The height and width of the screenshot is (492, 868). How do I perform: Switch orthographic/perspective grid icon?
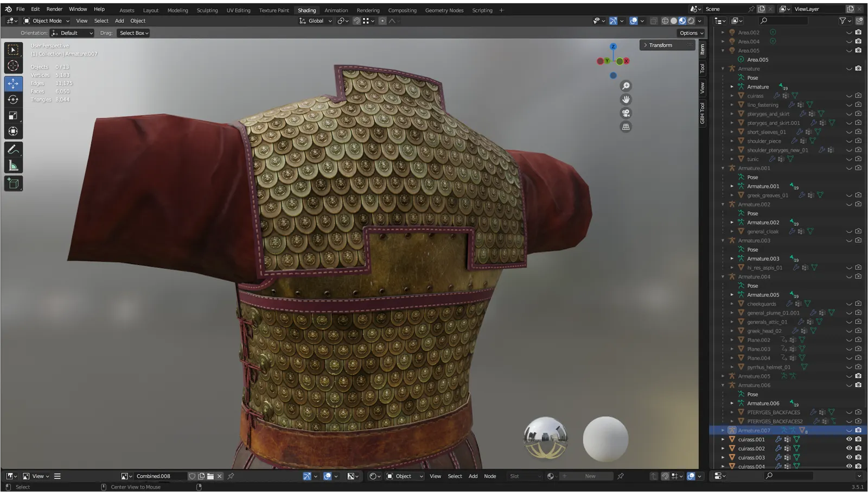tap(626, 127)
